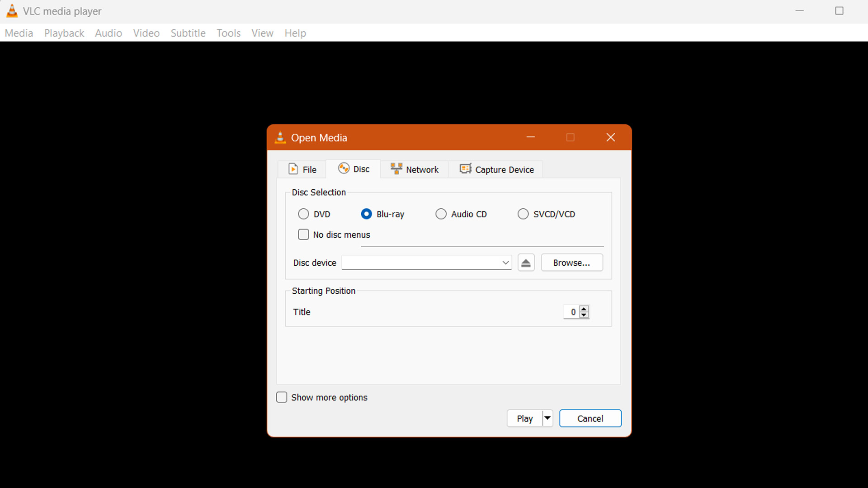Open the Media menu

point(19,33)
